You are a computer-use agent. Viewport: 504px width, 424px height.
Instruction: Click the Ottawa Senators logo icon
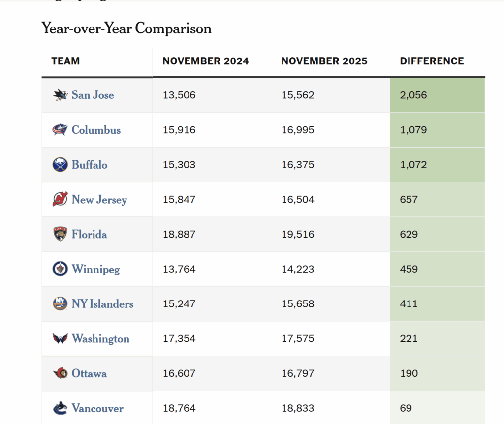tap(60, 373)
